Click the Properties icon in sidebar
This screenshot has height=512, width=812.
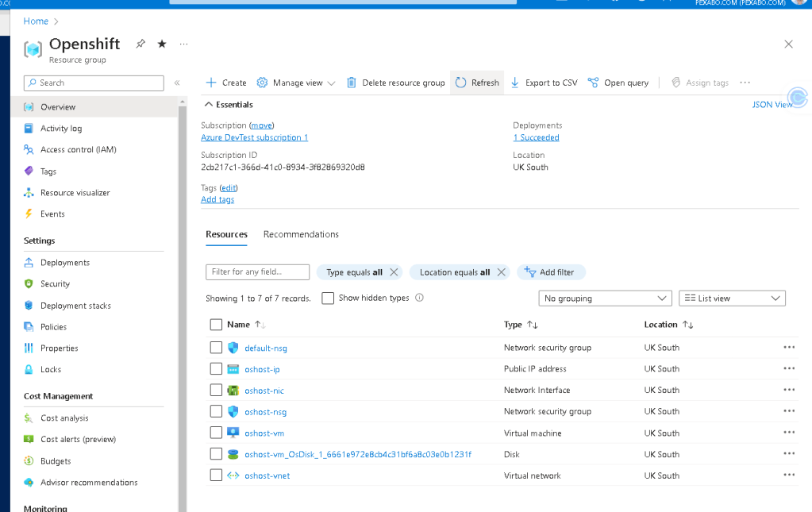[29, 348]
